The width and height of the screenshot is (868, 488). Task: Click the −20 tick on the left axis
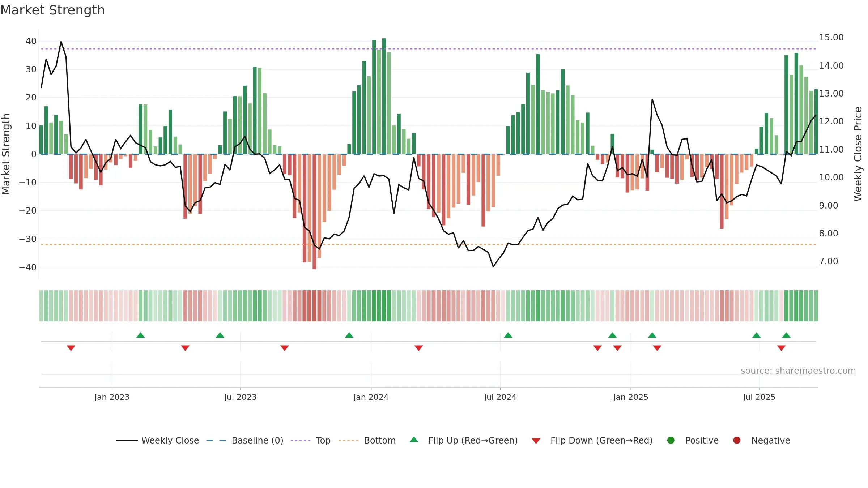tap(28, 211)
